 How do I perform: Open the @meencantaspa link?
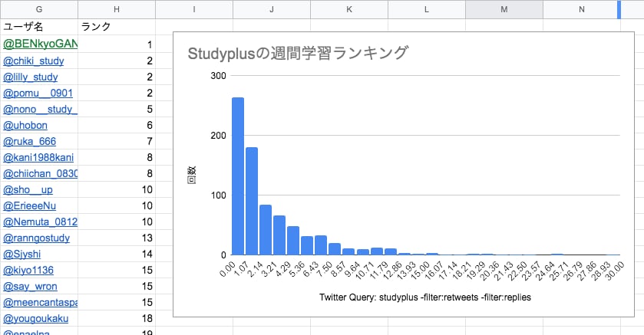click(40, 302)
